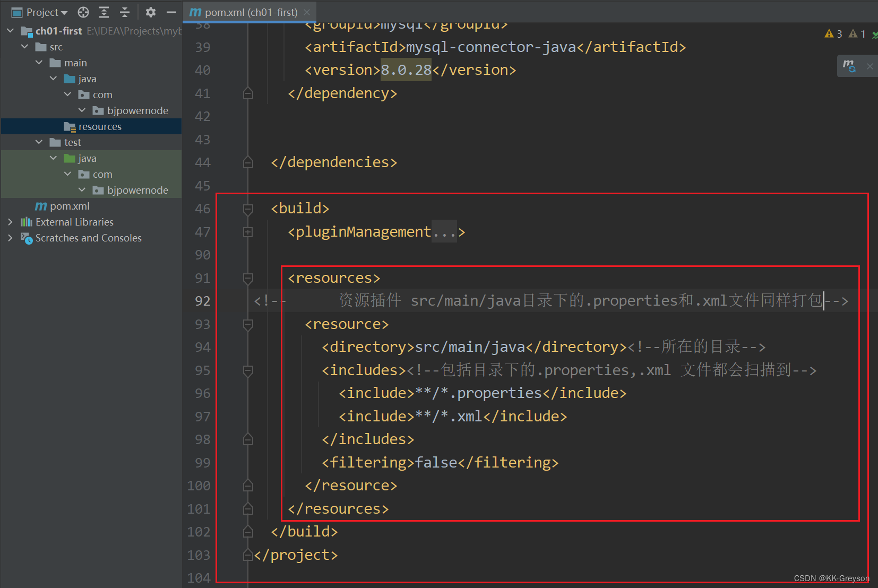Screen dimensions: 878x588
Task: Collapse the green java test folder
Action: click(53, 158)
